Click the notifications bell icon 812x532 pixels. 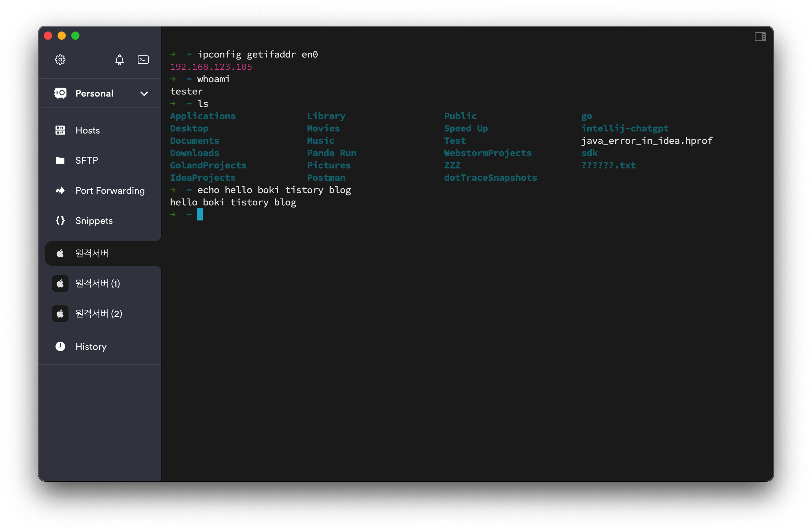(119, 60)
